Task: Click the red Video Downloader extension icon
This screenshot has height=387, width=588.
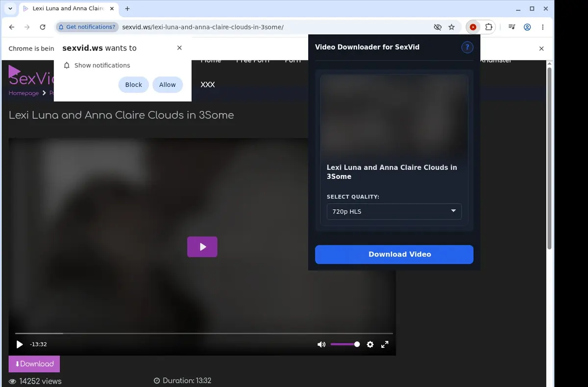Action: (473, 27)
